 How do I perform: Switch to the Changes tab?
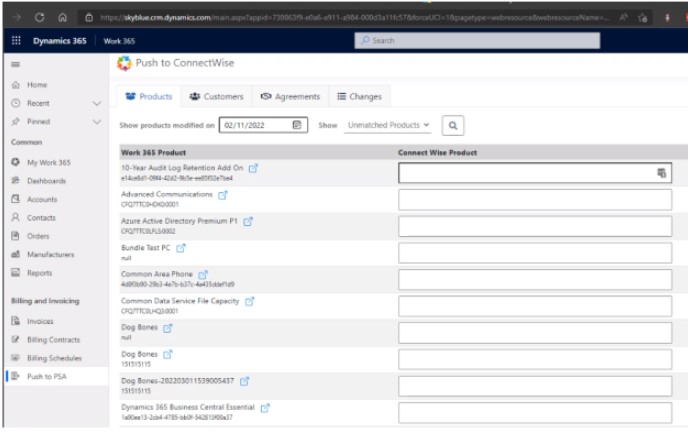coord(359,97)
